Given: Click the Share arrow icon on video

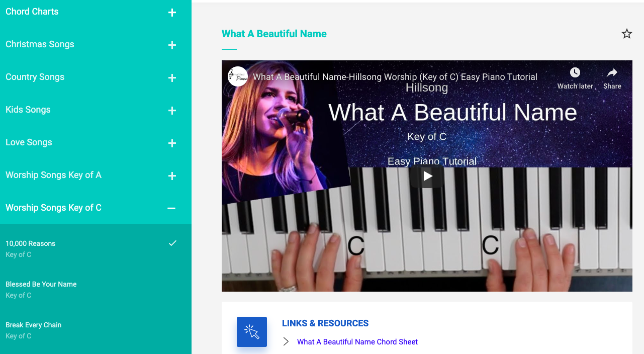Looking at the screenshot, I should [x=612, y=72].
